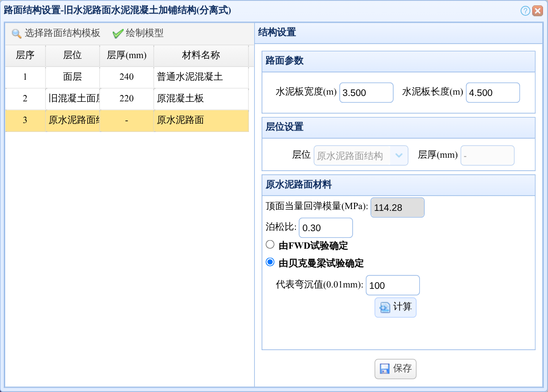This screenshot has width=548, height=392.
Task: Close the pavement structure settings dialog
Action: click(x=537, y=11)
